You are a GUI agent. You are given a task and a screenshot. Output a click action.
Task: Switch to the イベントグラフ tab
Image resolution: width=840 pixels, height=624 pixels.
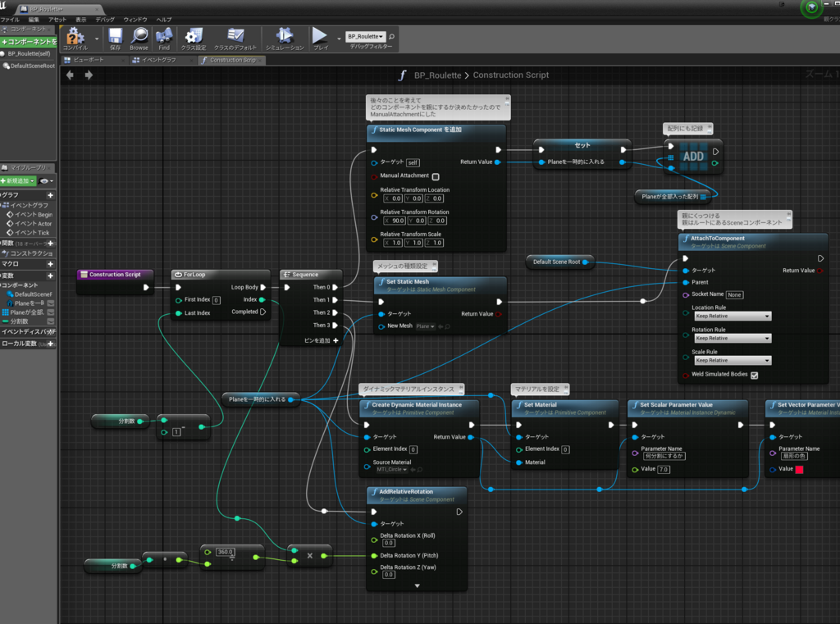[158, 60]
